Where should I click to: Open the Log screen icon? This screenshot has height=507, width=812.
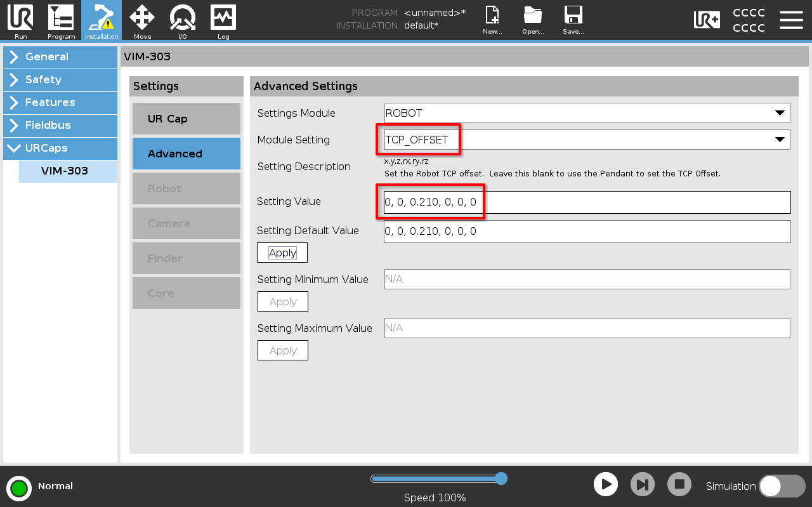(x=223, y=20)
